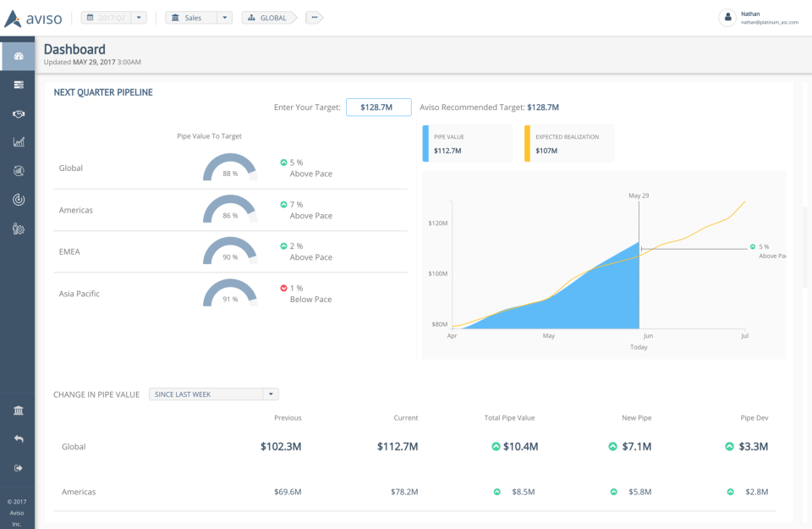
Task: Open the Sales dropdown arrow
Action: (x=224, y=18)
